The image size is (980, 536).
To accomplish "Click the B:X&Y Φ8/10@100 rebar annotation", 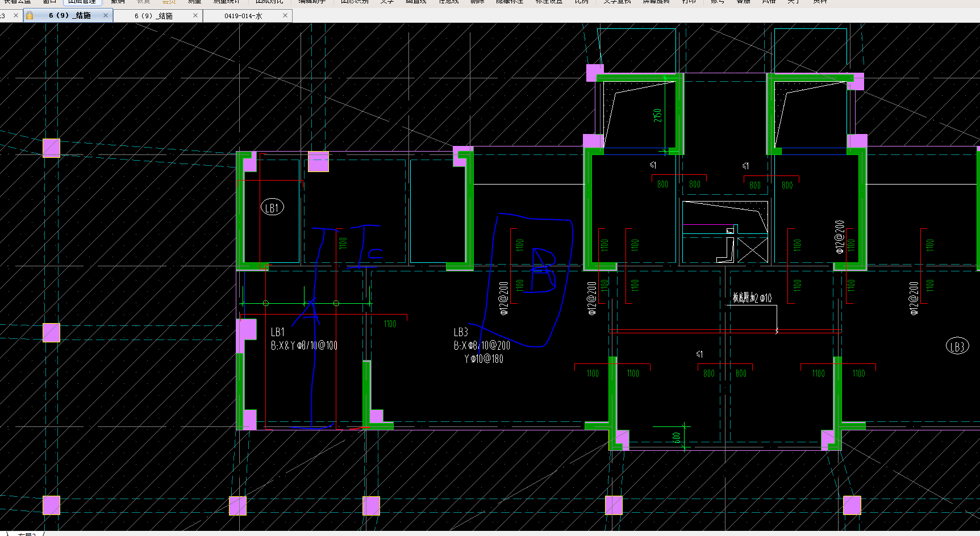I will [304, 345].
